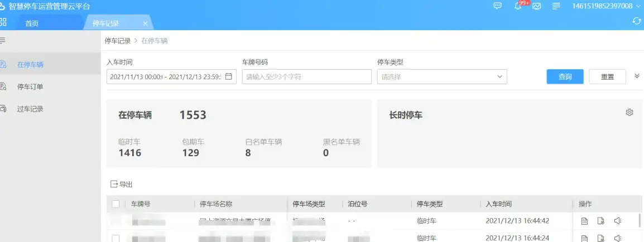Check the second table row checkbox
Screen dimensions: 644x242
pos(116,238)
